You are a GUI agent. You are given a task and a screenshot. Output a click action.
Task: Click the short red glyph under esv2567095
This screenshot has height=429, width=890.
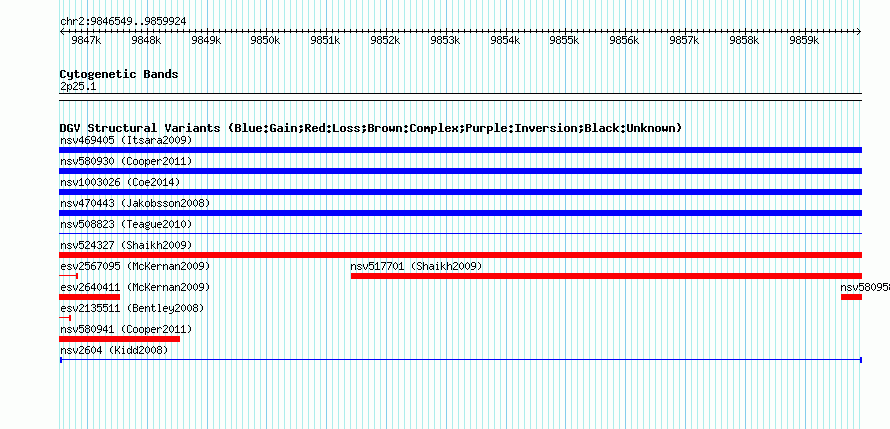click(x=68, y=276)
